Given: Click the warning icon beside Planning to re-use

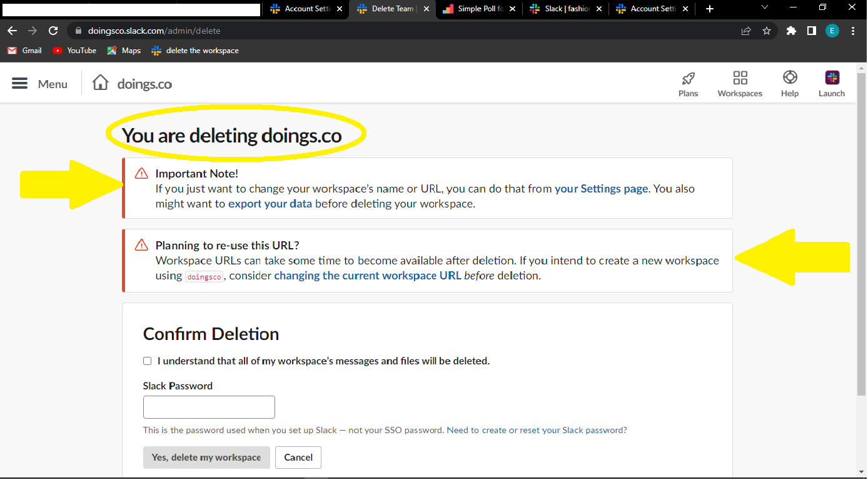Looking at the screenshot, I should pyautogui.click(x=141, y=245).
